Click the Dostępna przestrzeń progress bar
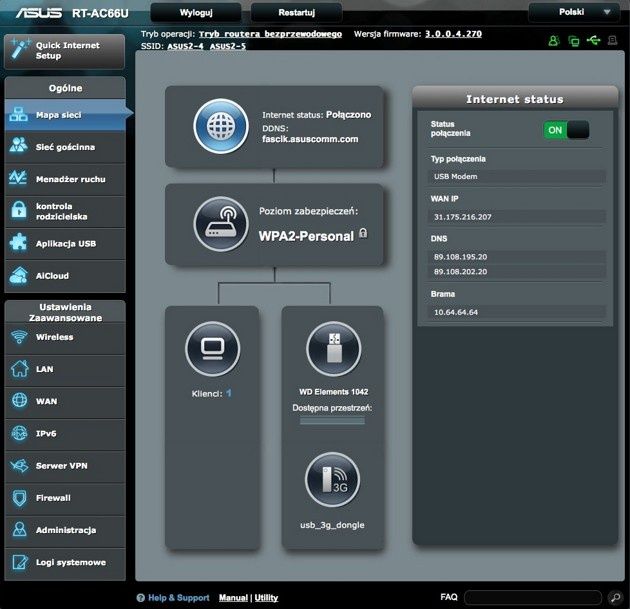Image resolution: width=630 pixels, height=609 pixels. click(332, 421)
